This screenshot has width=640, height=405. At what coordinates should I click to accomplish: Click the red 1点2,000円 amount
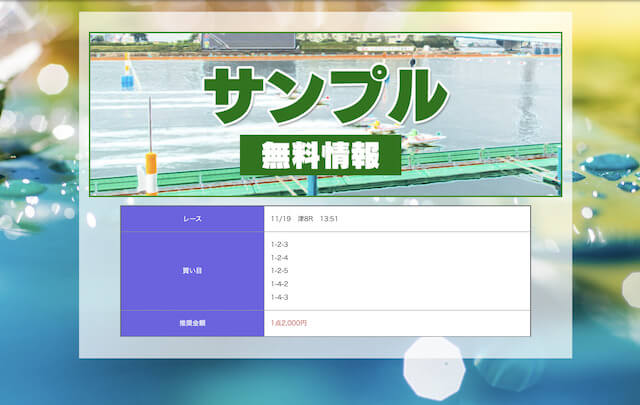point(289,323)
